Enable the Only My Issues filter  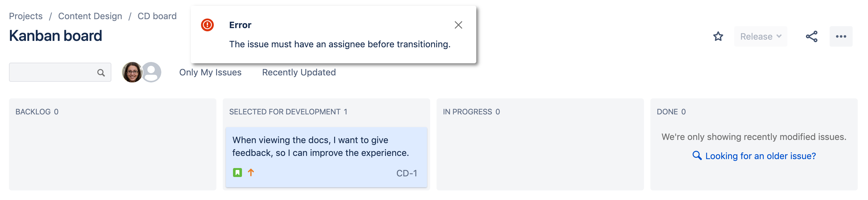pos(211,72)
